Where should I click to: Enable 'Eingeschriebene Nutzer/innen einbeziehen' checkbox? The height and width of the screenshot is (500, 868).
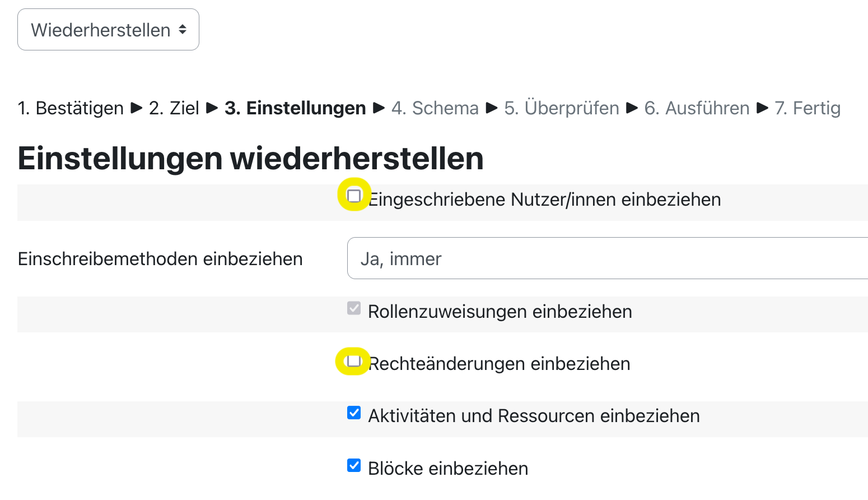click(354, 196)
